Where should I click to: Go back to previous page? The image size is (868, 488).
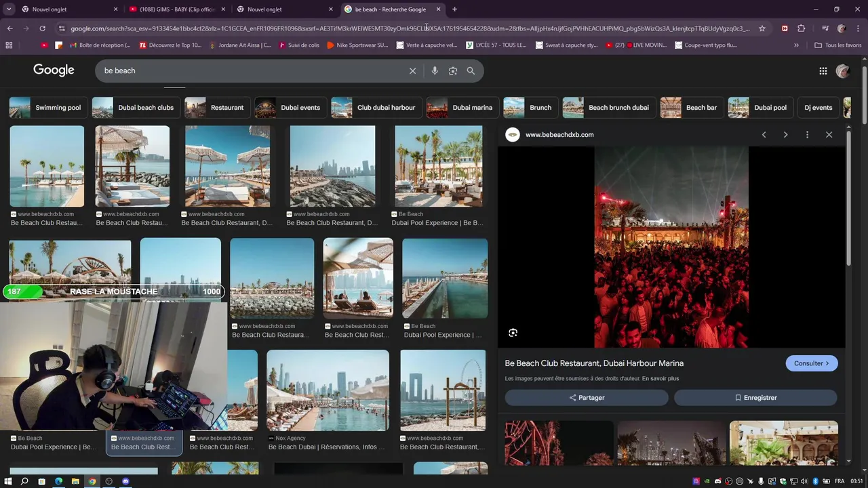coord(9,28)
